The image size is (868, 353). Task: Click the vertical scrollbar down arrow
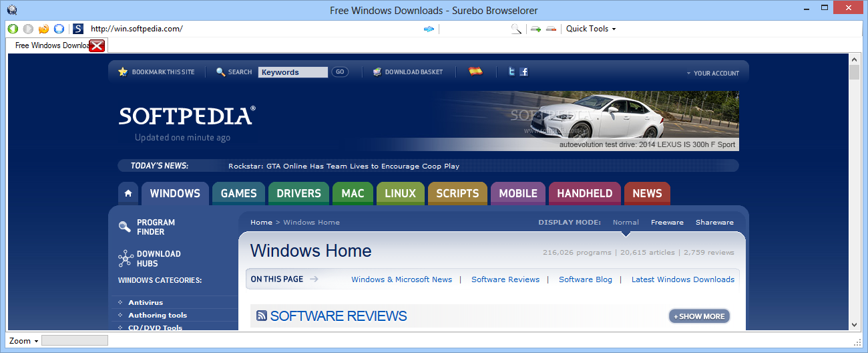pos(854,324)
